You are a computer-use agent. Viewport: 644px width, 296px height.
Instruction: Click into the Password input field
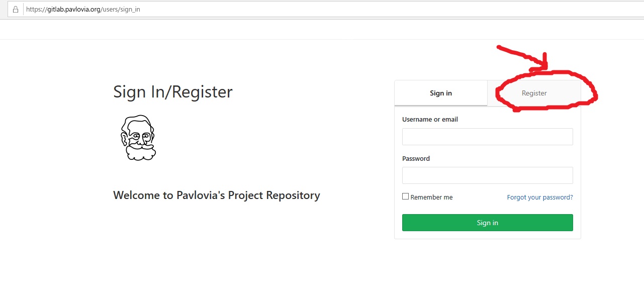[x=487, y=175]
